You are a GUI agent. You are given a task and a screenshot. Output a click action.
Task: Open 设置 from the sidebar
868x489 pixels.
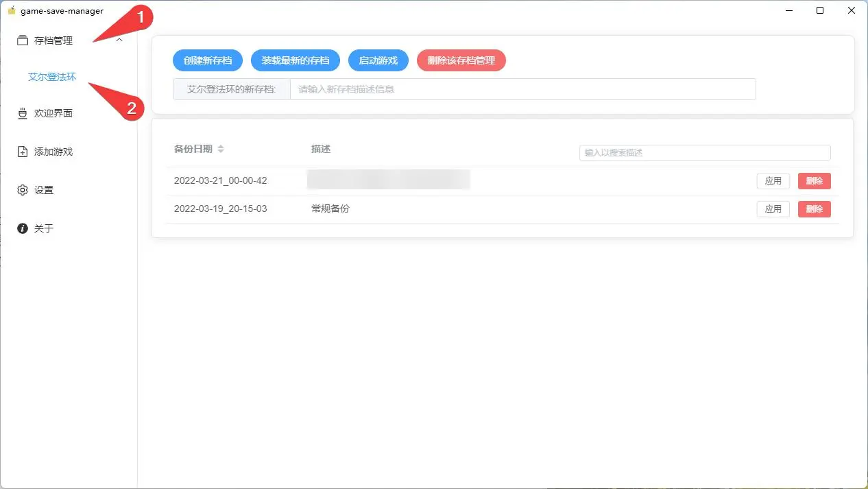tap(44, 190)
